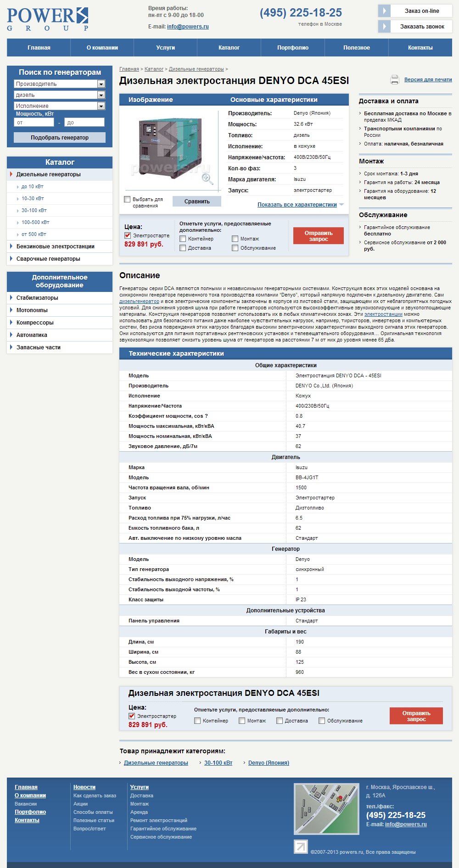Select 10-30 кВт subcategory
This screenshot has height=868, width=459.
[33, 199]
